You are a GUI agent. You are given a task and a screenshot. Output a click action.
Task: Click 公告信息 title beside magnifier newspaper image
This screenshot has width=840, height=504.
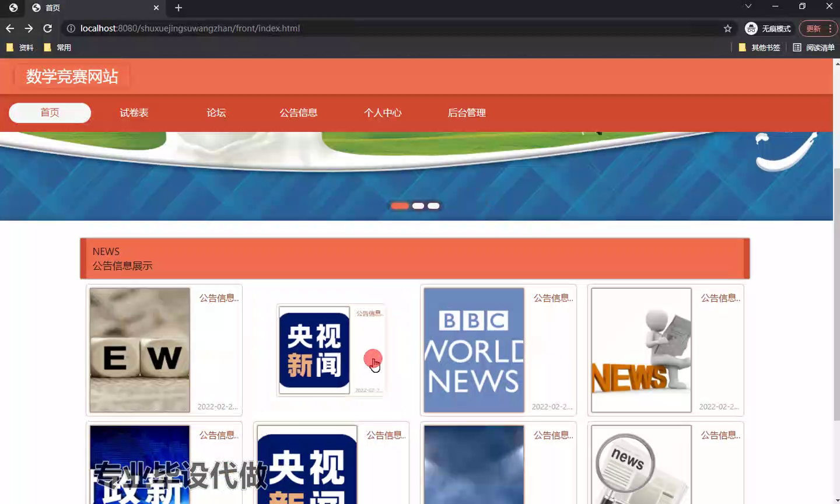point(720,435)
